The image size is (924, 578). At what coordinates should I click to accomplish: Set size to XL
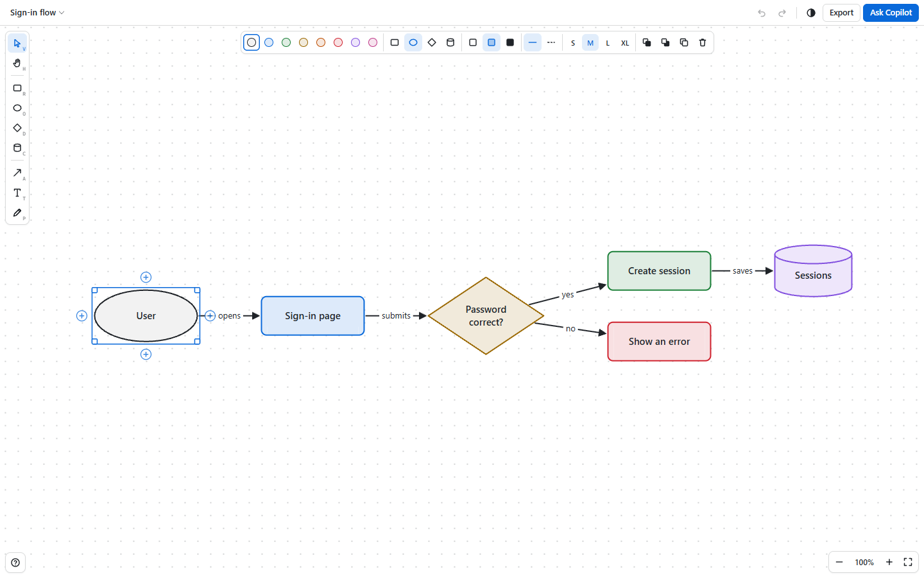pos(625,43)
